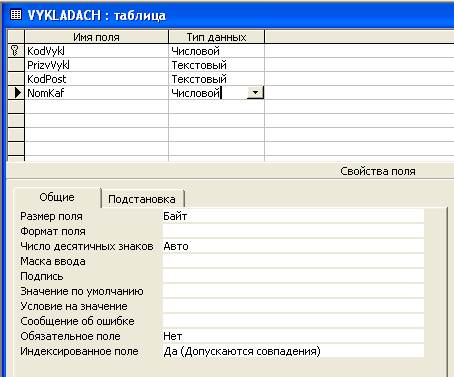Click the table icon in VYKLADACH title bar
The width and height of the screenshot is (454, 377).
[15, 15]
